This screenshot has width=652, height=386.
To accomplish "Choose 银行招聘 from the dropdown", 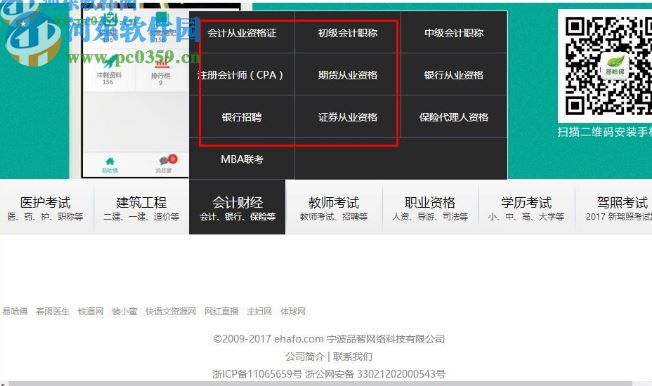I will [242, 117].
